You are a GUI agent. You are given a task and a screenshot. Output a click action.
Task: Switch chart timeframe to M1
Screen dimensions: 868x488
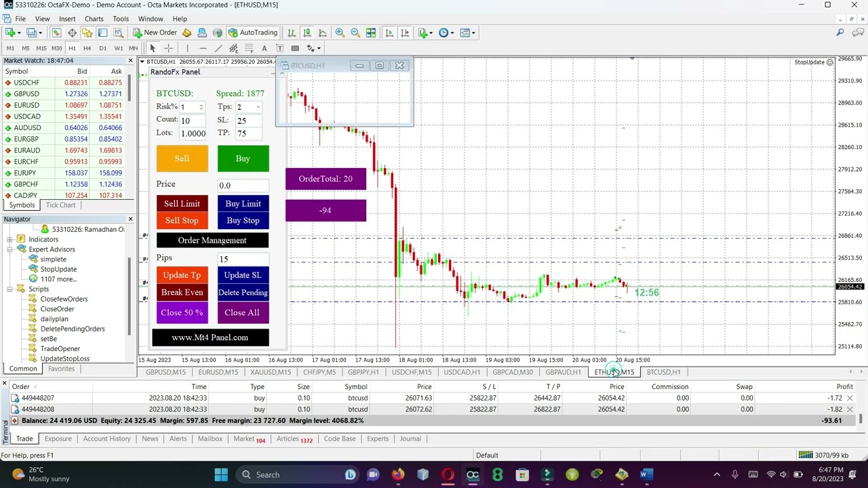click(10, 48)
